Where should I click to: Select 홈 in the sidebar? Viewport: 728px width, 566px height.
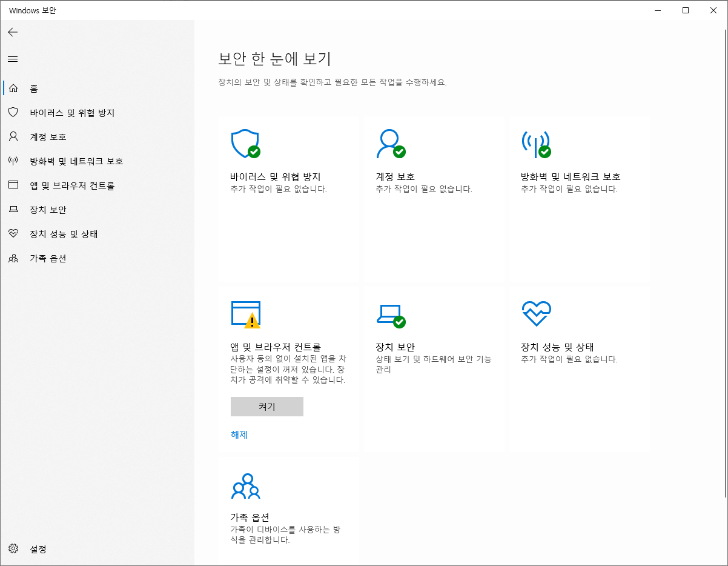pos(34,88)
